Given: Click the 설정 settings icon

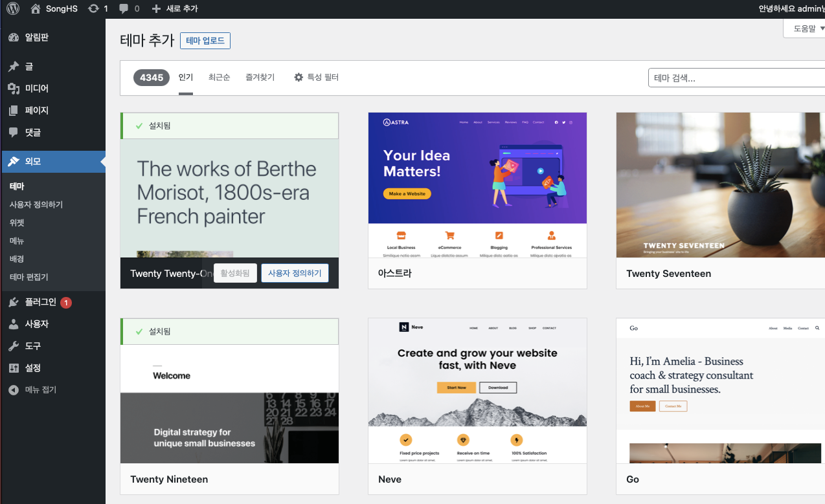Looking at the screenshot, I should [13, 367].
